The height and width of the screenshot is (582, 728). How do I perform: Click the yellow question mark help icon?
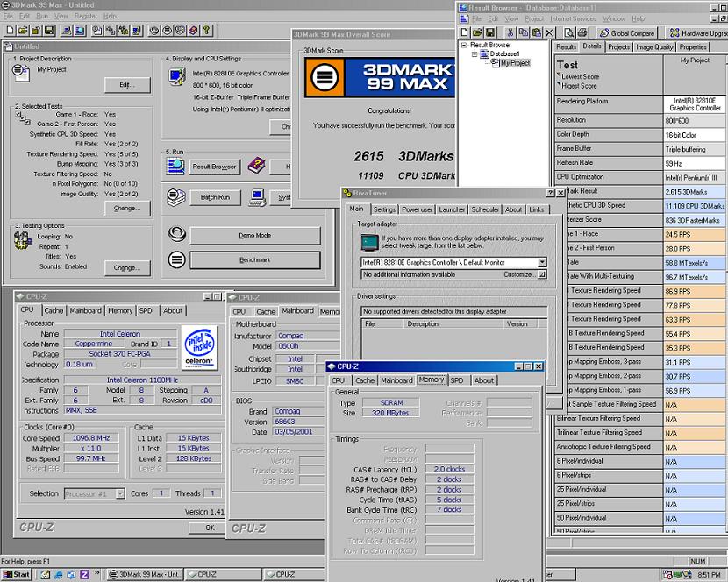207,31
